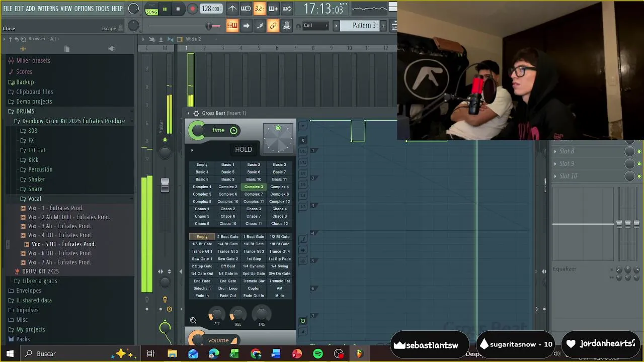Select the Complex 3 time preset
The height and width of the screenshot is (362, 644).
click(254, 187)
